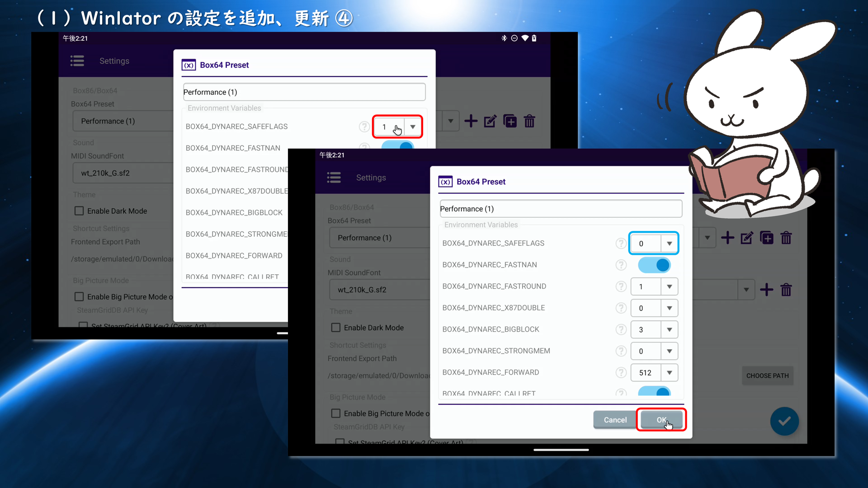Open BIGBLOCK dropdown showing 3

click(654, 330)
